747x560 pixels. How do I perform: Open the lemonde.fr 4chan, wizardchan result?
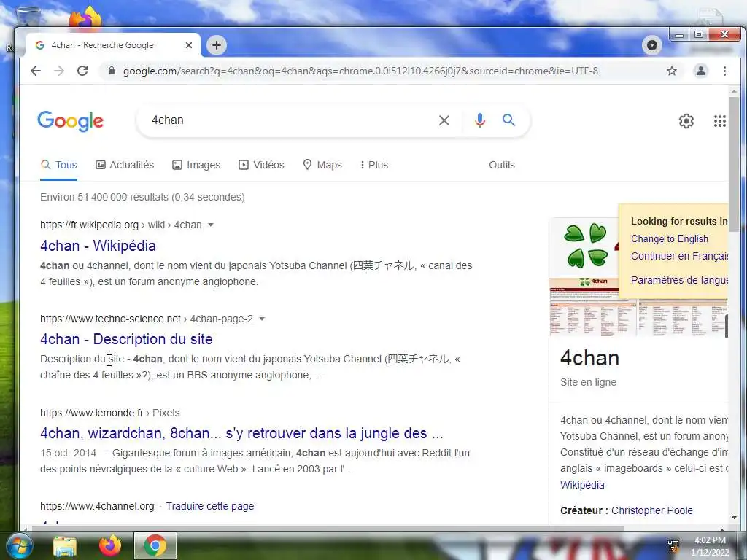[x=241, y=433]
